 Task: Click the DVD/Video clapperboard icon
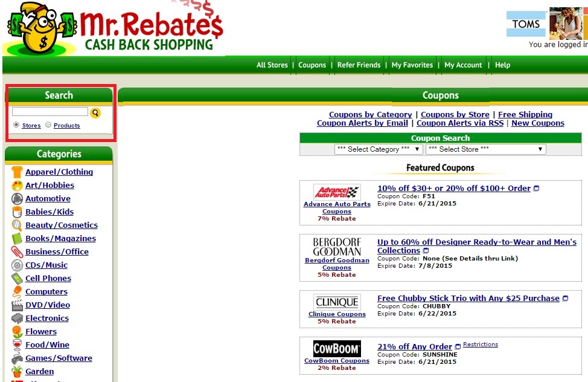tap(17, 305)
